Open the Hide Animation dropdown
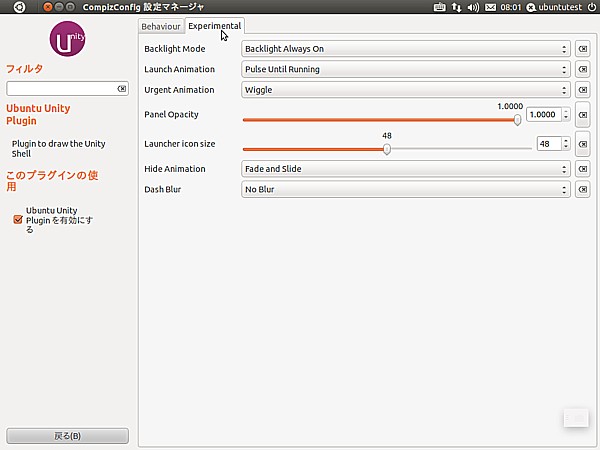 (x=406, y=169)
